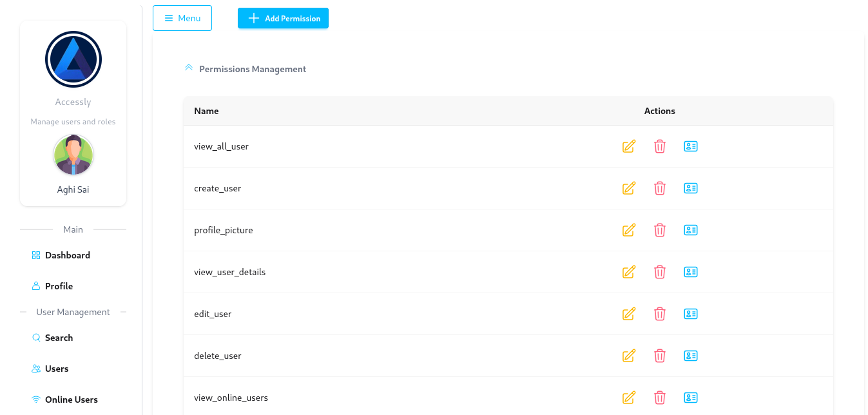Toggle the sidebar with Menu button

pos(182,18)
